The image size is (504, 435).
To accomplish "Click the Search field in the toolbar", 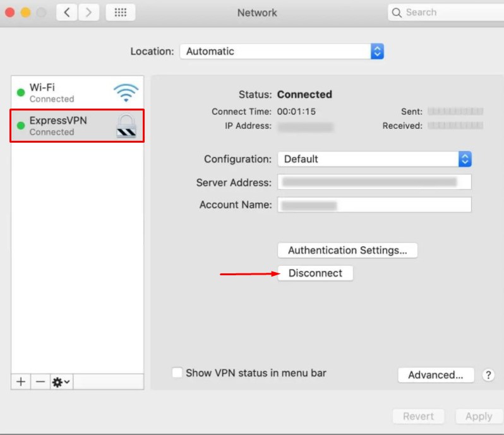I will point(446,13).
